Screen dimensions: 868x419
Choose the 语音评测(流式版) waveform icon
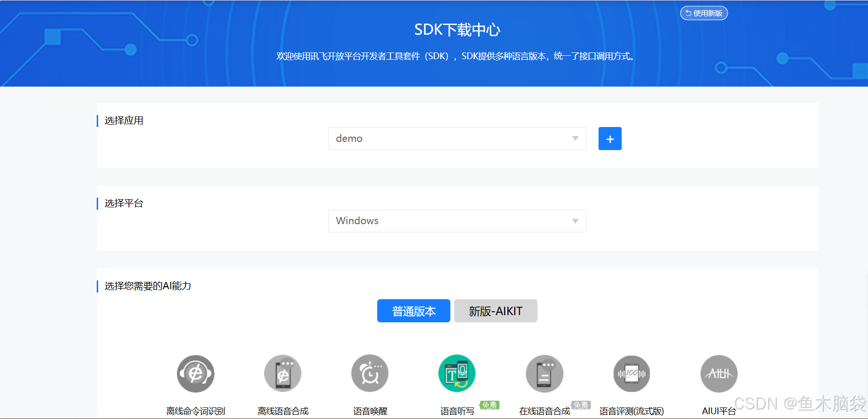pos(632,373)
